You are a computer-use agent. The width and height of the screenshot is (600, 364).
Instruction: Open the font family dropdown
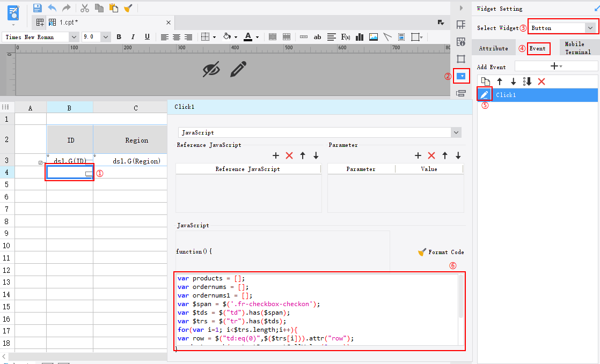(72, 37)
